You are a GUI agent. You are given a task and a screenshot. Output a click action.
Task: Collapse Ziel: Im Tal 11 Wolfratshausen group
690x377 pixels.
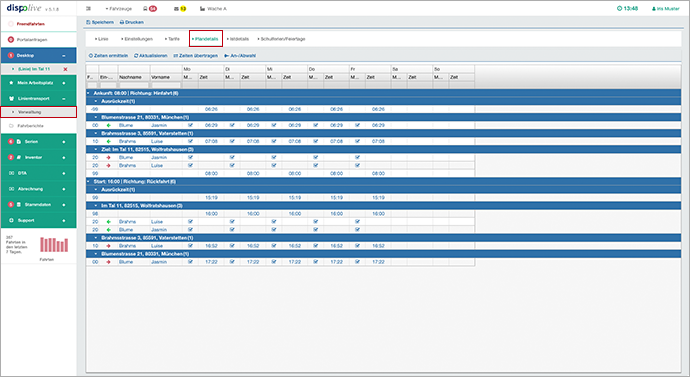coord(96,150)
